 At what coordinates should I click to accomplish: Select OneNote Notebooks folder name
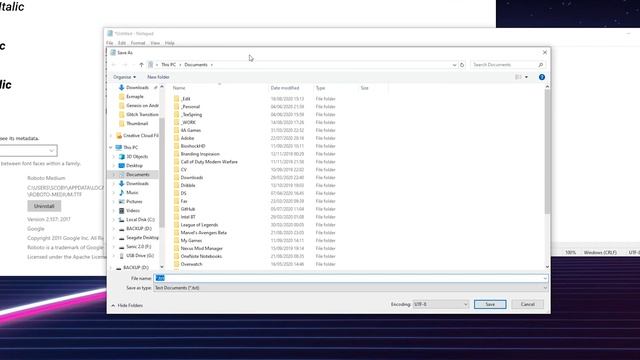201,256
